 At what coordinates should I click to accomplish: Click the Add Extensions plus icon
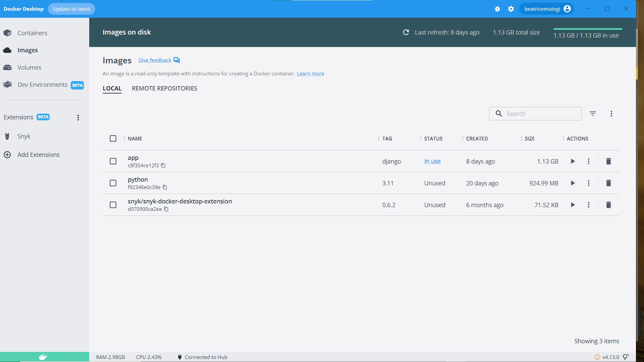click(x=7, y=155)
